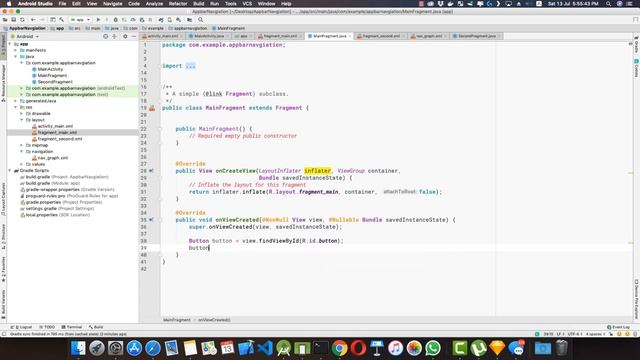
Task: Click the override gutter marker on line 35
Action: (x=151, y=220)
